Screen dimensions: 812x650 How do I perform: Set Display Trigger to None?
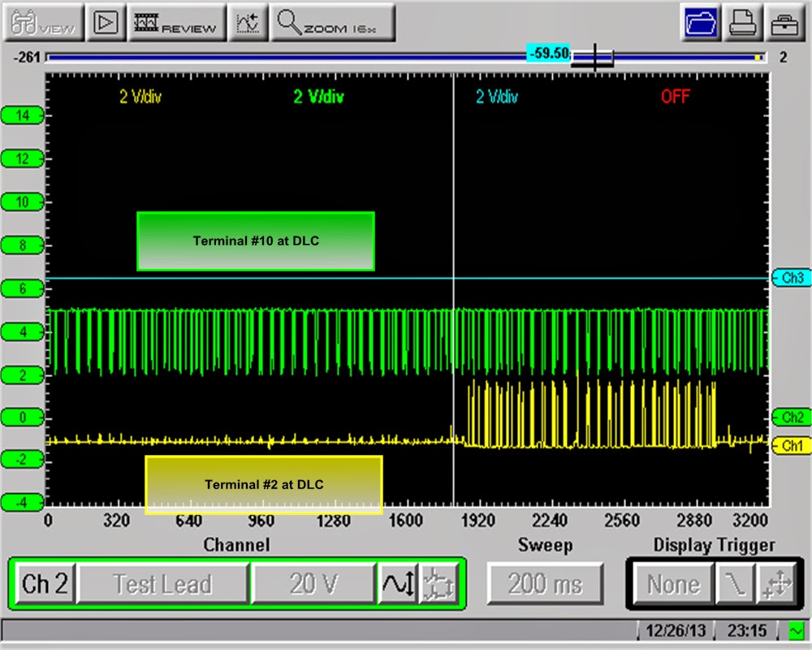[675, 583]
